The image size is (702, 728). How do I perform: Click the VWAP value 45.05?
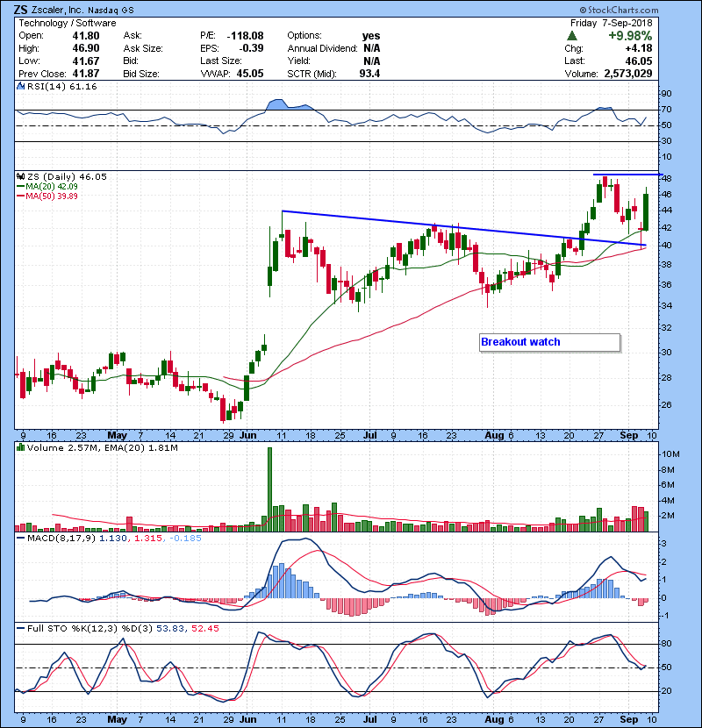click(250, 74)
